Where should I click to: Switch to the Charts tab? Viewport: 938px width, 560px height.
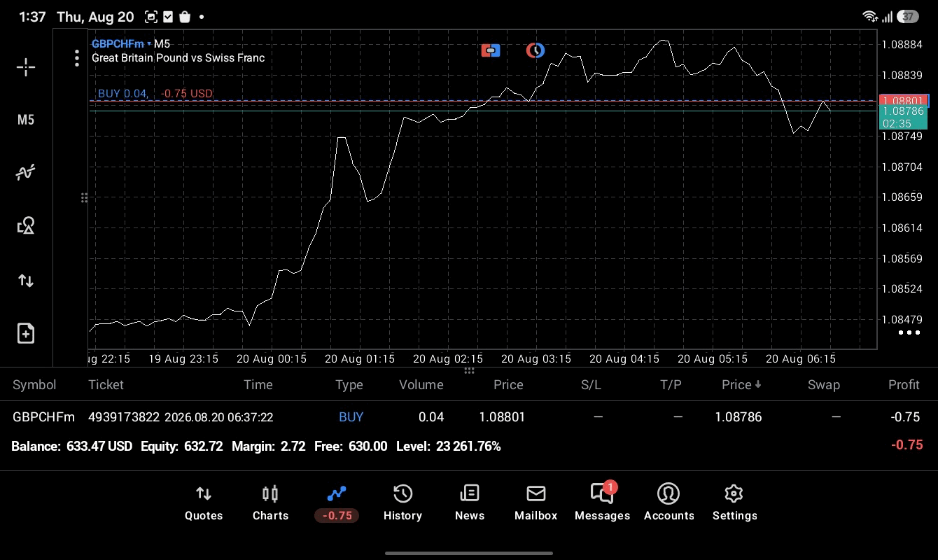click(270, 503)
